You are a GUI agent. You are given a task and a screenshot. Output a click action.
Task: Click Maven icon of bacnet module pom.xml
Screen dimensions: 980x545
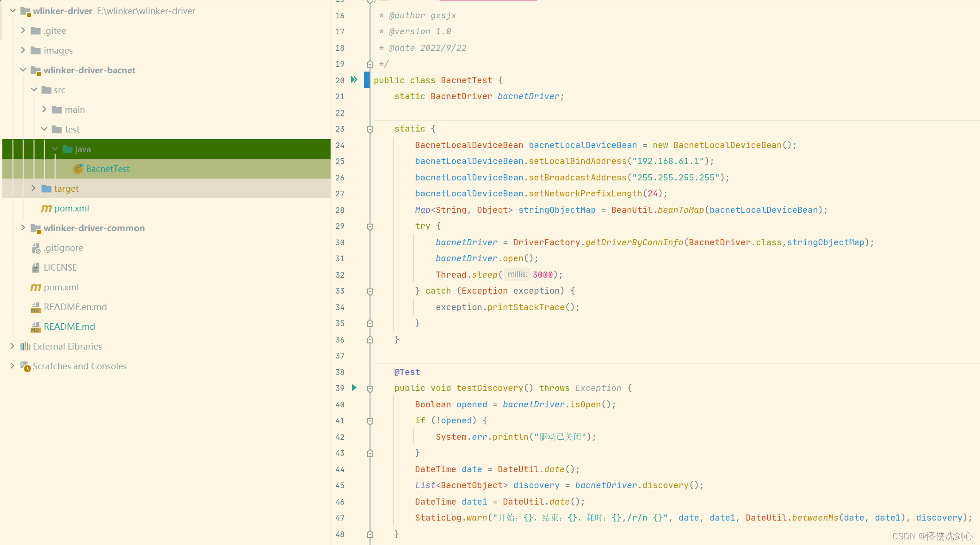coord(46,208)
